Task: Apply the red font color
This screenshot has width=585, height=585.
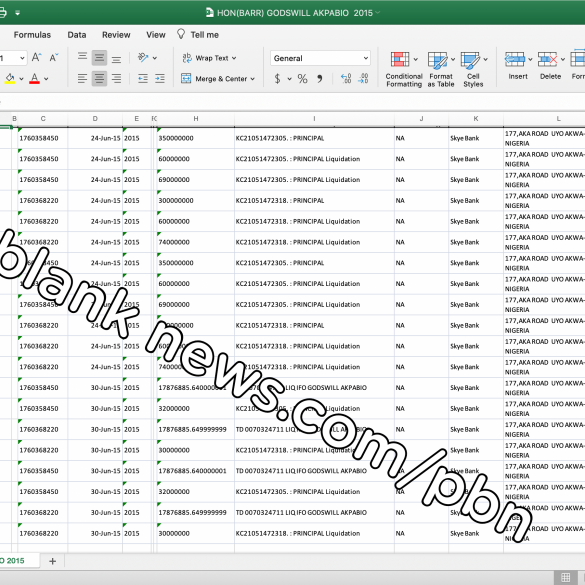Action: [35, 79]
